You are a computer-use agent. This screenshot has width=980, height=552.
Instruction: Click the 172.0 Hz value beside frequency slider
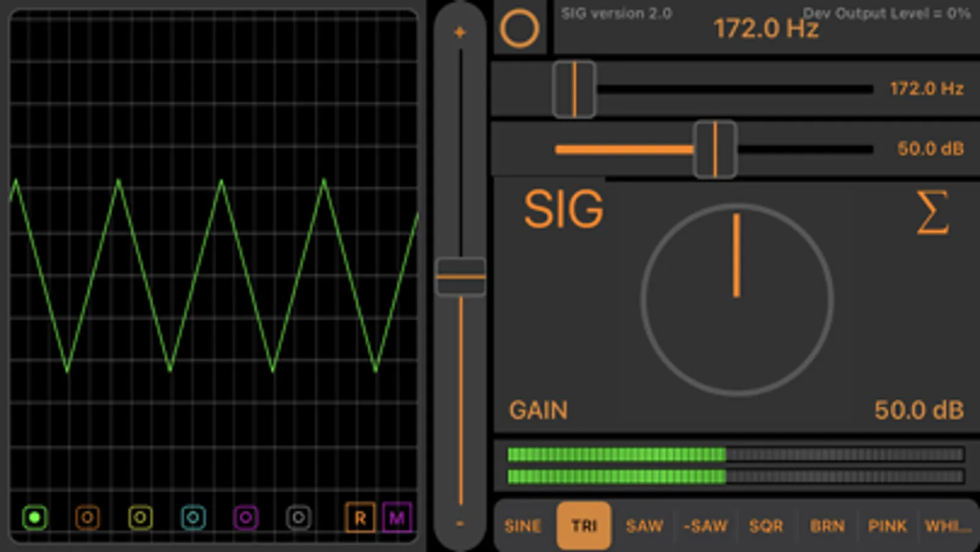(927, 89)
